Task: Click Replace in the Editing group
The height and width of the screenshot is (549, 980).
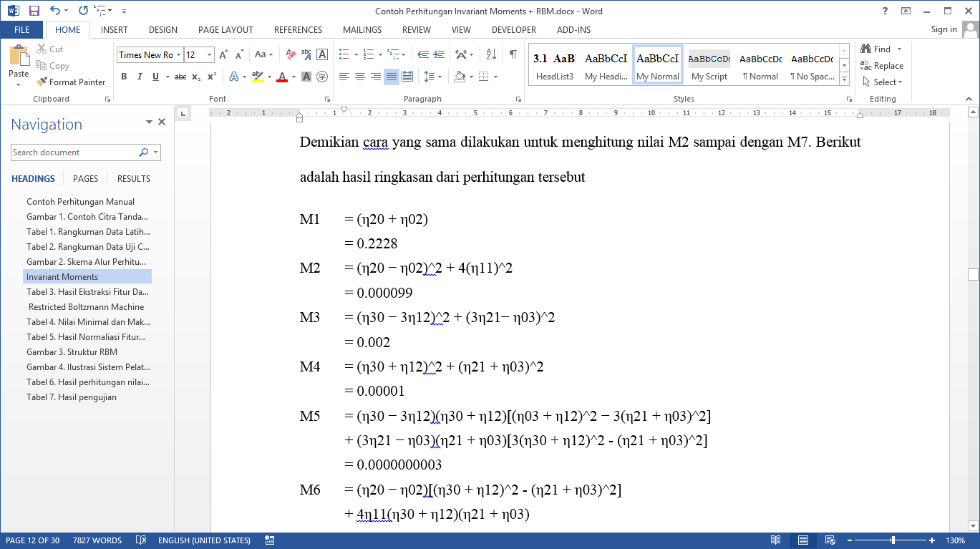Action: point(882,66)
